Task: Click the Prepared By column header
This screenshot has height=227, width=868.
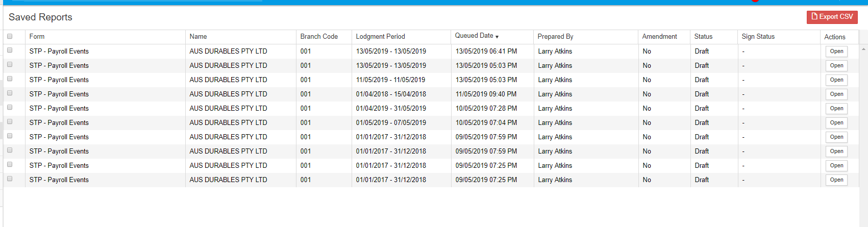Action: pyautogui.click(x=555, y=37)
